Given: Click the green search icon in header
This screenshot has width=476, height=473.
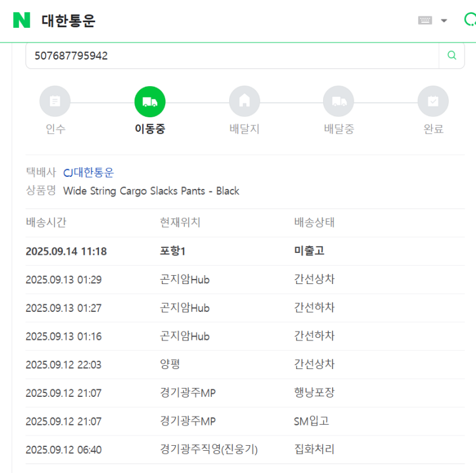Looking at the screenshot, I should coord(470,20).
